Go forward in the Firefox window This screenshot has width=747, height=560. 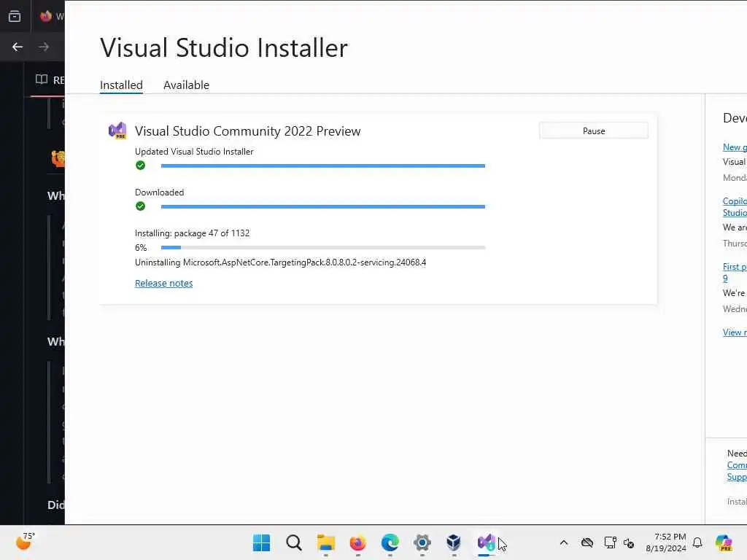click(44, 47)
